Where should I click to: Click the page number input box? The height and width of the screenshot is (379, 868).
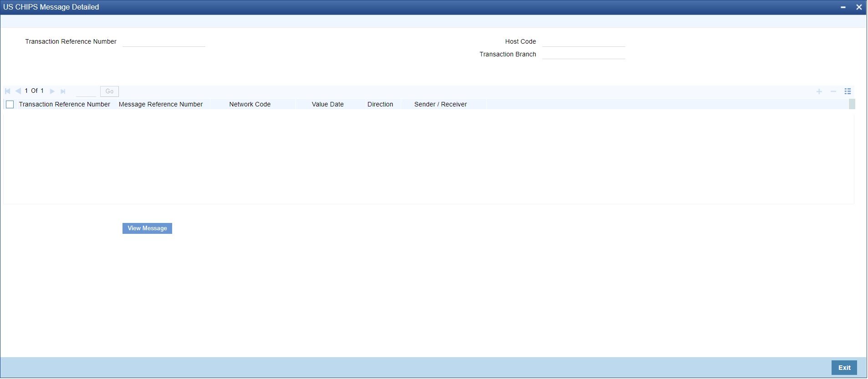pyautogui.click(x=86, y=91)
